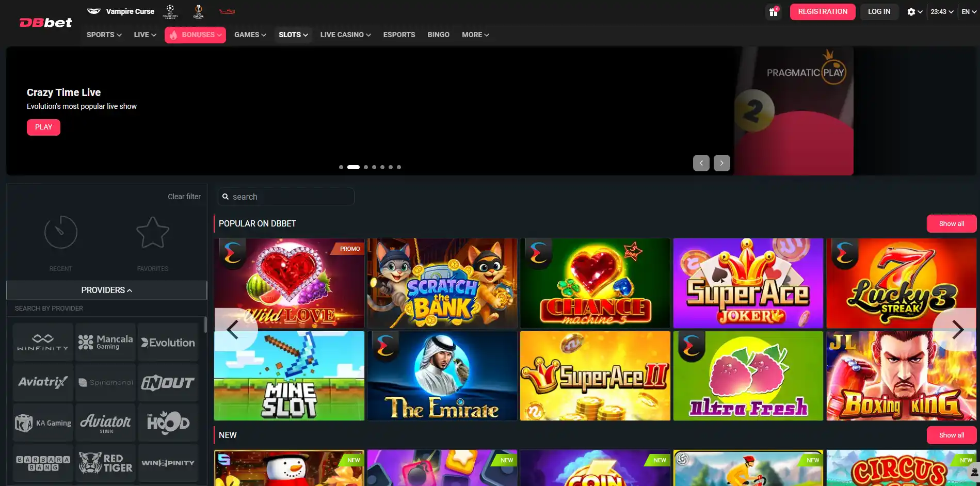The height and width of the screenshot is (486, 980).
Task: Filter by Winspinity provider
Action: (x=168, y=463)
